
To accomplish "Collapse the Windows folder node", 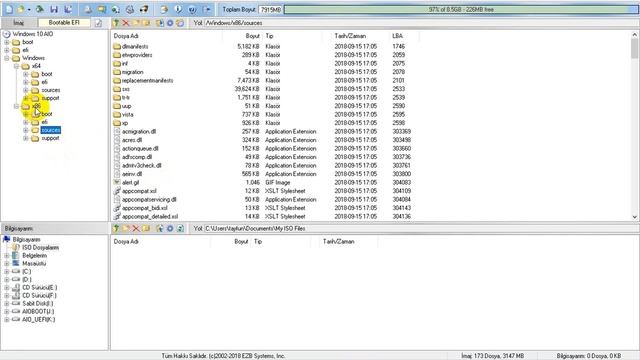I will (x=7, y=58).
